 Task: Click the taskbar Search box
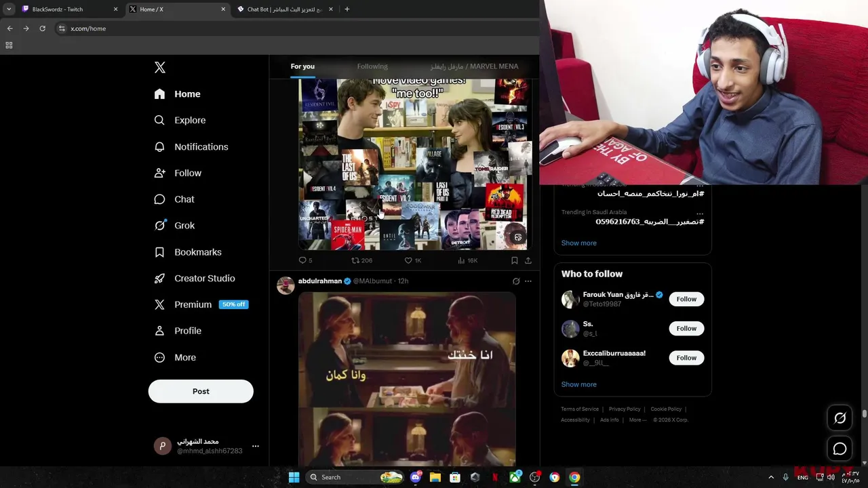tap(355, 477)
